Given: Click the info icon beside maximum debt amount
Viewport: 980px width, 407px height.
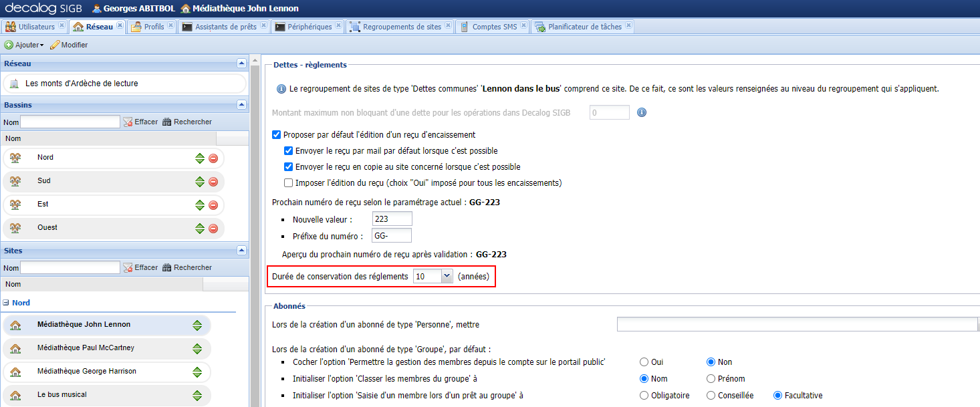Looking at the screenshot, I should 641,112.
